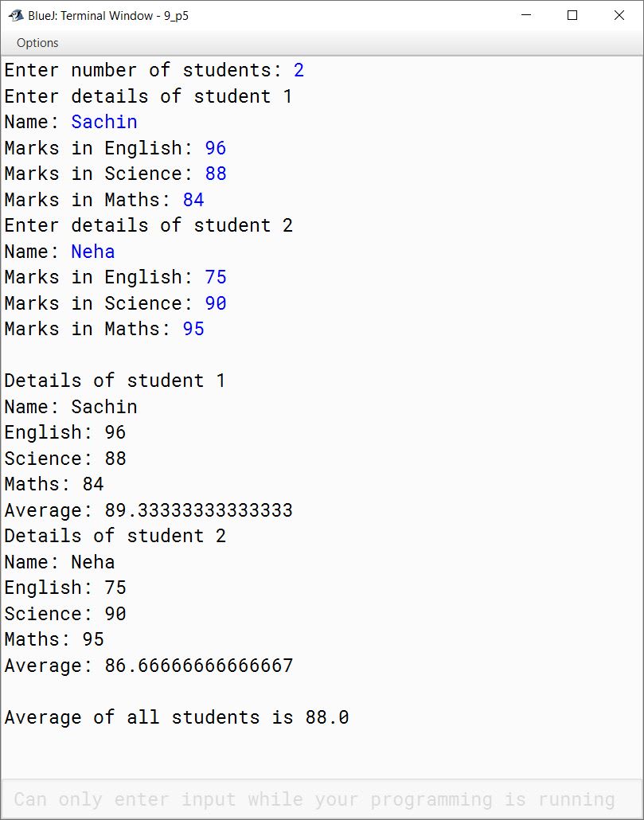Click the Details of student 2 heading
Image resolution: width=644 pixels, height=820 pixels.
click(115, 536)
